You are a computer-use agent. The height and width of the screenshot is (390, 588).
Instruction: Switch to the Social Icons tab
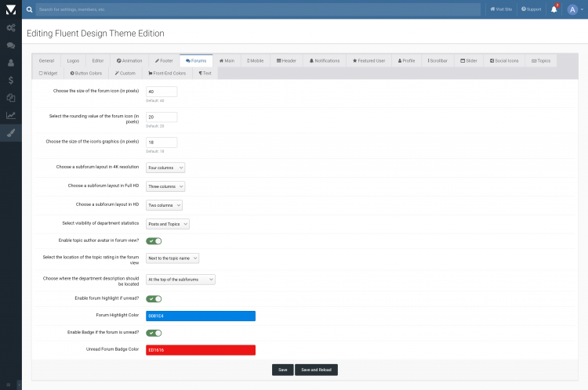point(504,60)
